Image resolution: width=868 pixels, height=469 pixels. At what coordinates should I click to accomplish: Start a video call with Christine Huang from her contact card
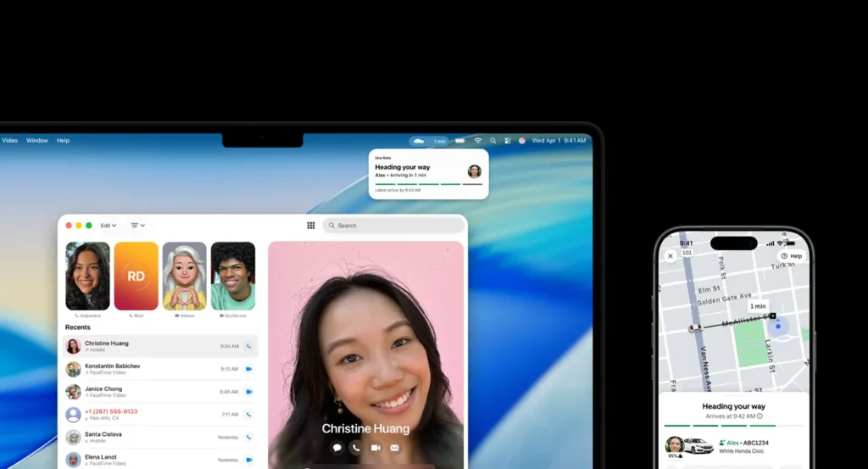click(x=376, y=448)
